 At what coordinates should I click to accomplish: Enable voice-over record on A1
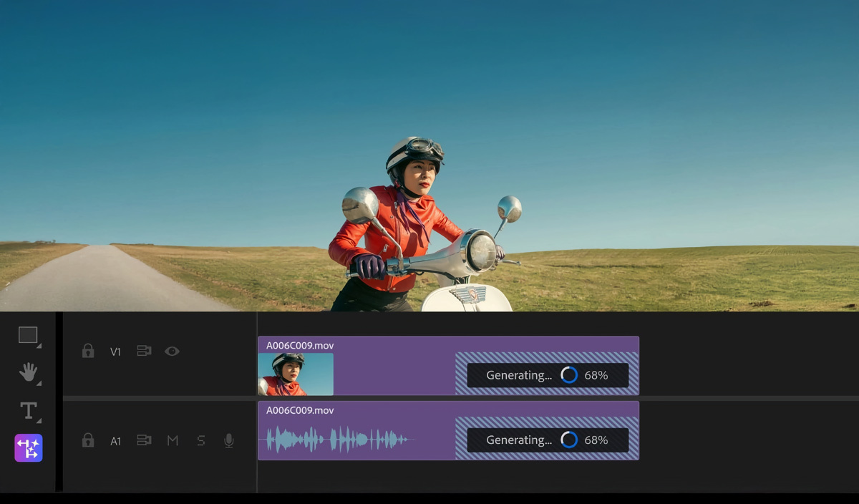(229, 440)
